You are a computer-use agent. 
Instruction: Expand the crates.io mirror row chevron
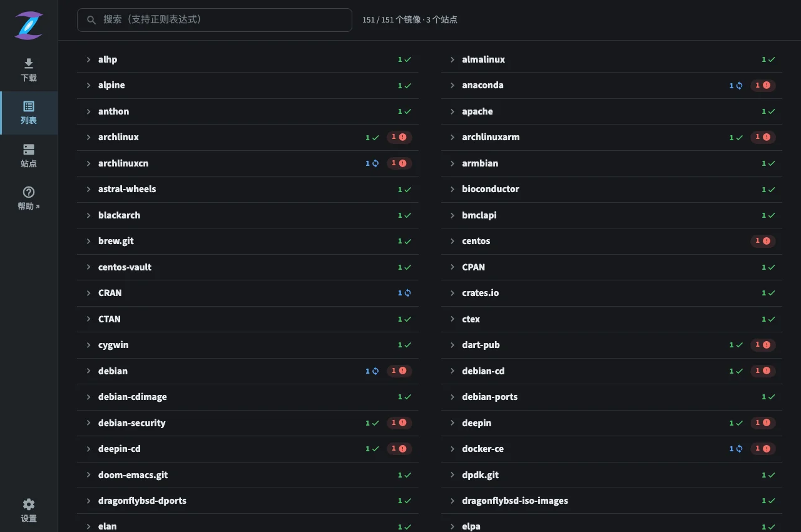(452, 293)
